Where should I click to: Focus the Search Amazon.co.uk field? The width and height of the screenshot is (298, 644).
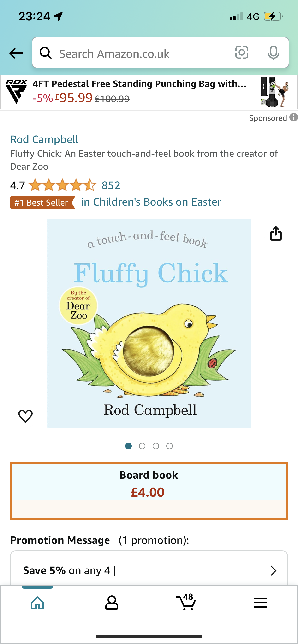click(x=140, y=53)
